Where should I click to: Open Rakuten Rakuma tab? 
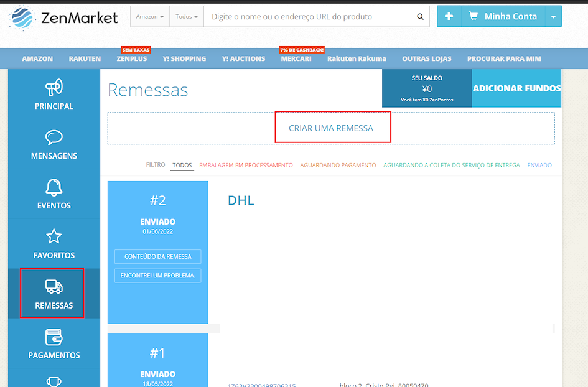point(357,58)
